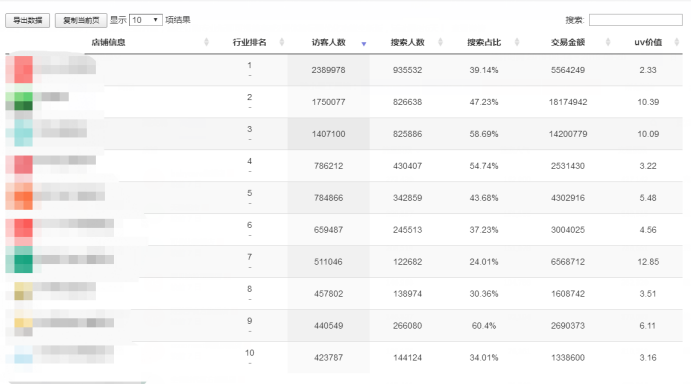
Task: Open the rank 7 shop teal thumbnail
Action: pyautogui.click(x=19, y=259)
